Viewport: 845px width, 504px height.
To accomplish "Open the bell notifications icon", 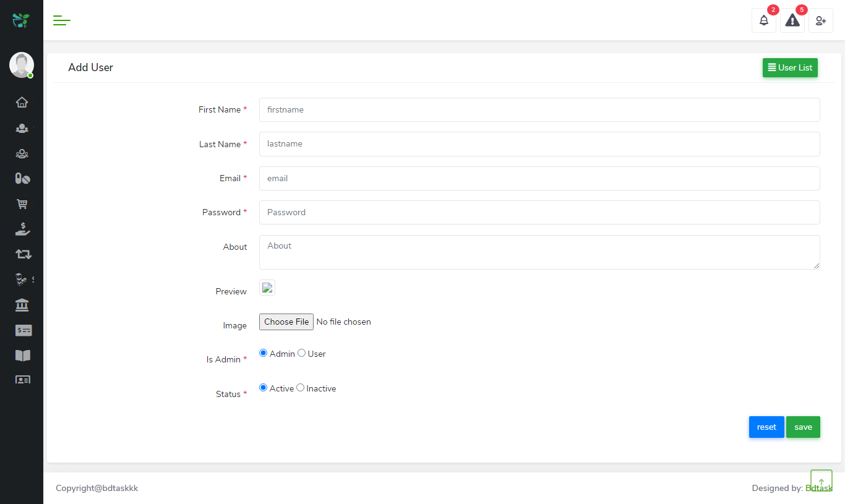I will pos(764,20).
